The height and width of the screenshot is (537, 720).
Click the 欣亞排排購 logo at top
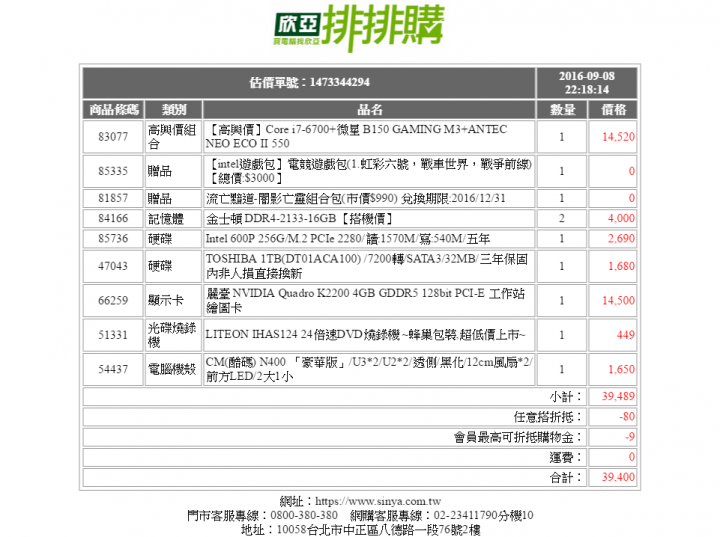pos(359,27)
